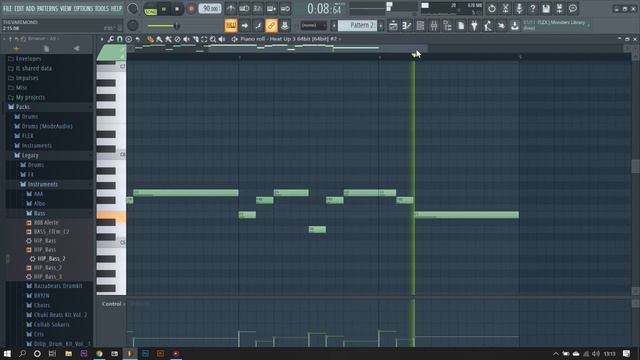Click the FL Studio taskbar icon
The image size is (640, 360).
point(130,353)
